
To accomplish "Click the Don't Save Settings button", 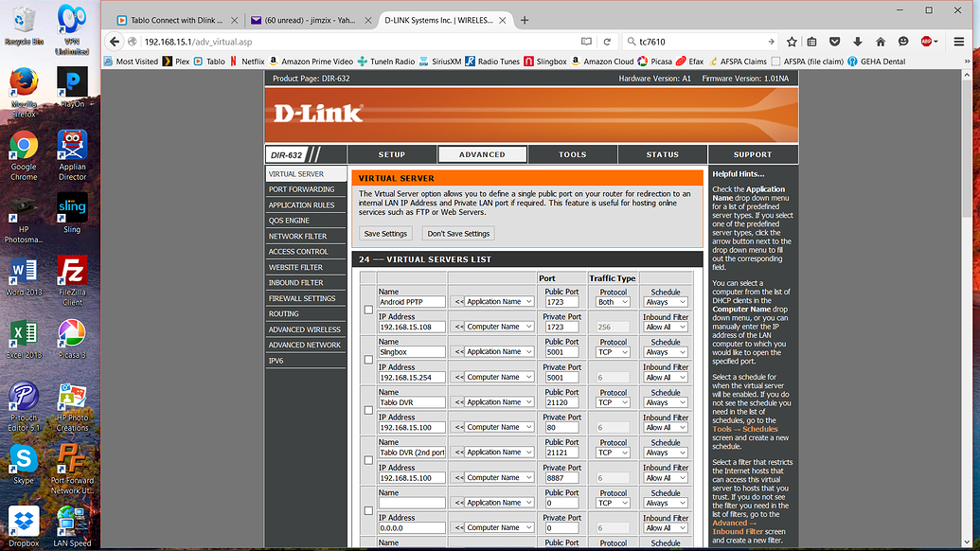I will (458, 233).
